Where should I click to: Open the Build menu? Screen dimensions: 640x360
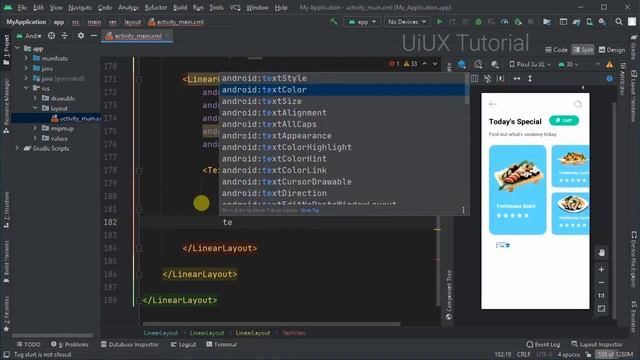click(180, 7)
